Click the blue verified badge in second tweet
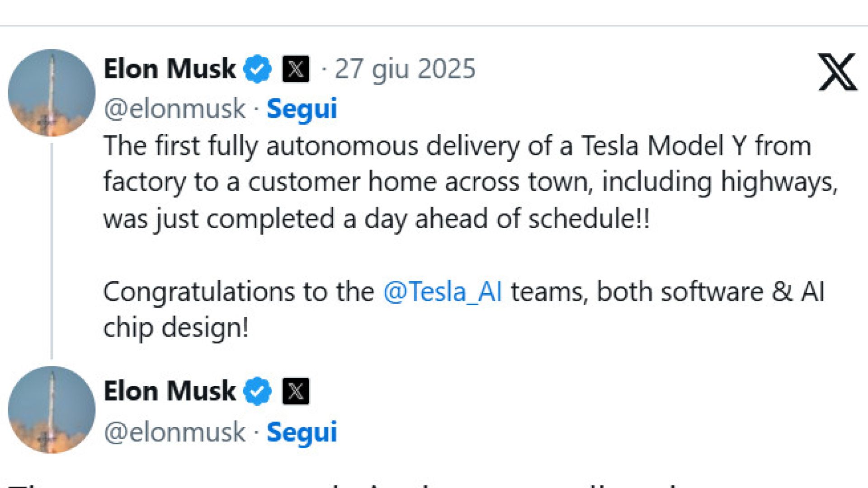The image size is (868, 488). (257, 391)
